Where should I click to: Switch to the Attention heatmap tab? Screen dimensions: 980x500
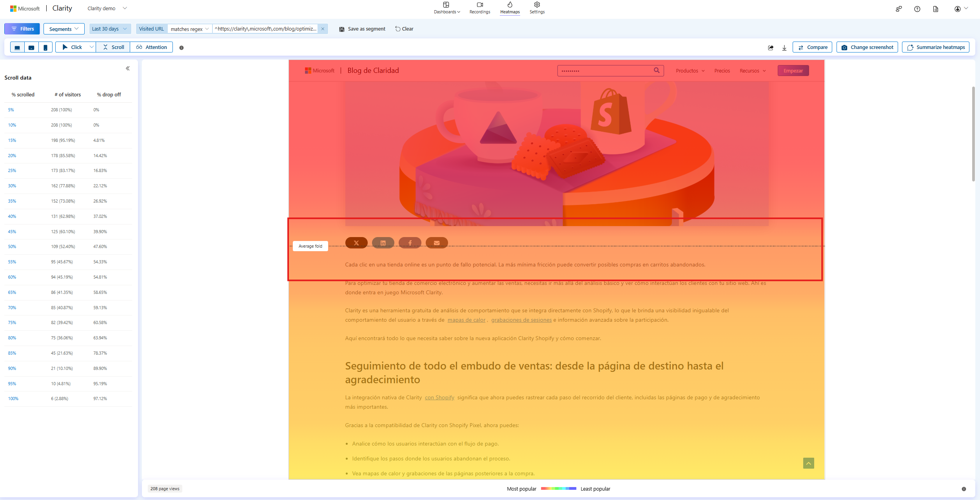pyautogui.click(x=152, y=47)
